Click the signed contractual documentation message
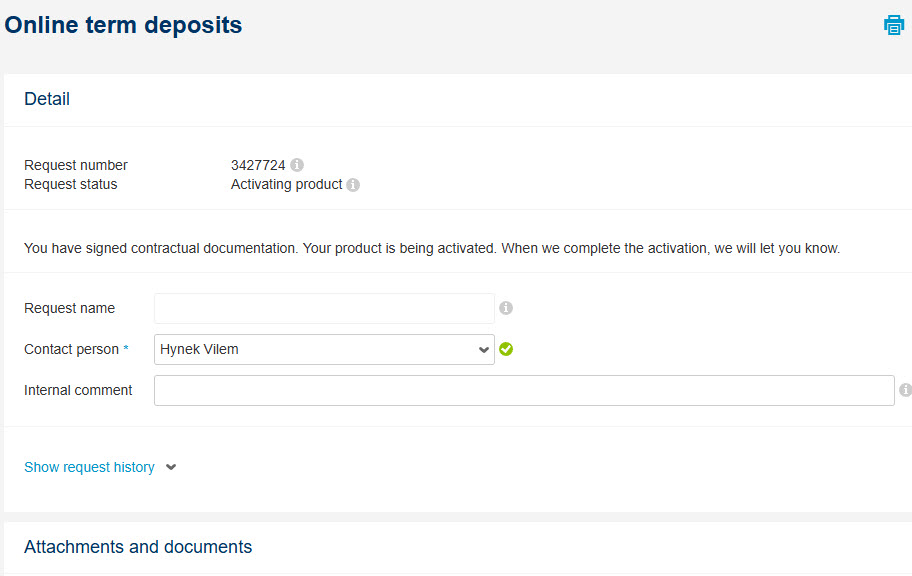The image size is (912, 576). [x=432, y=248]
